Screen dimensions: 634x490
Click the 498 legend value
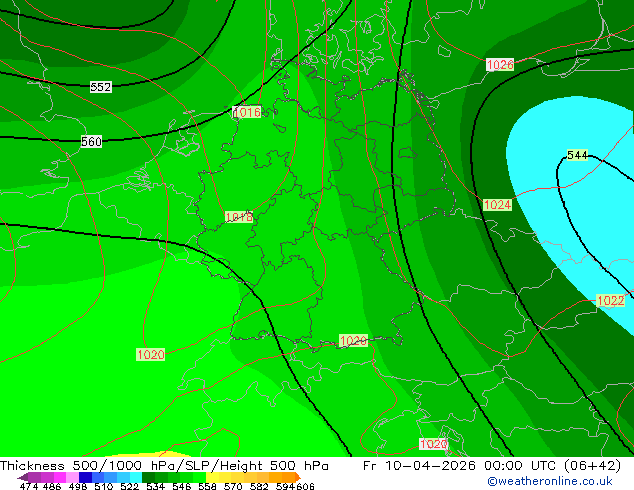[x=78, y=486]
